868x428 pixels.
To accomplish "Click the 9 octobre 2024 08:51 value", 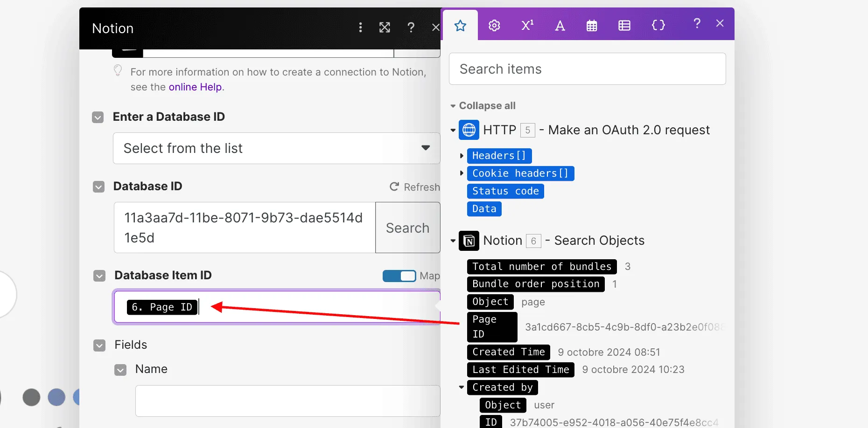I will 609,352.
